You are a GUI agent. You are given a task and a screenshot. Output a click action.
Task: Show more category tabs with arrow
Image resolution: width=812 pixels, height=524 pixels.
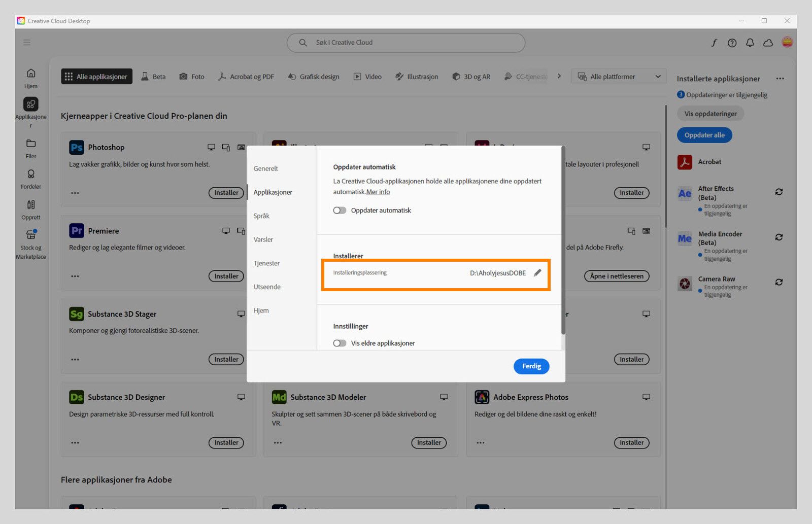click(x=559, y=76)
